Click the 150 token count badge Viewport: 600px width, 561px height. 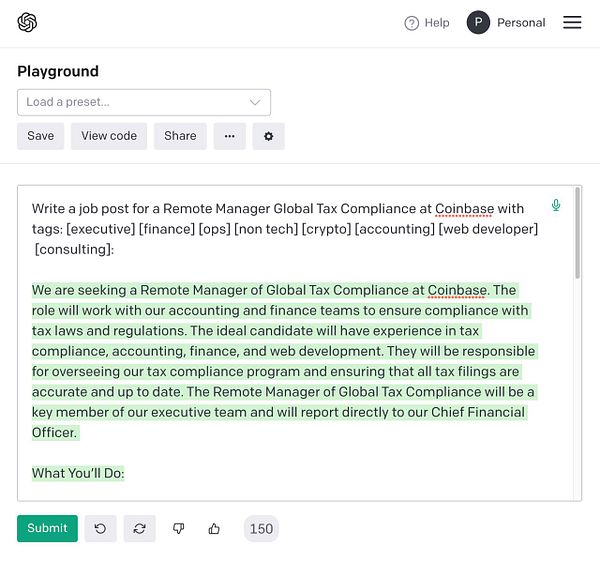pyautogui.click(x=261, y=529)
